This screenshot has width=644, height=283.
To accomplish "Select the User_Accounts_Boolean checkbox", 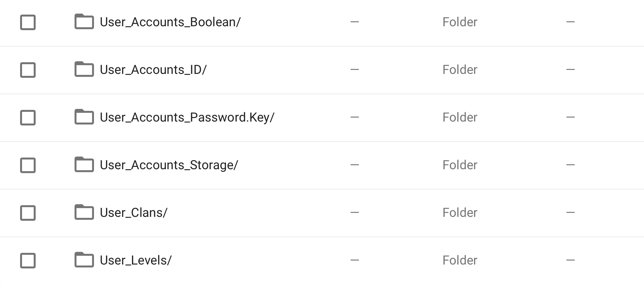I will tap(28, 22).
